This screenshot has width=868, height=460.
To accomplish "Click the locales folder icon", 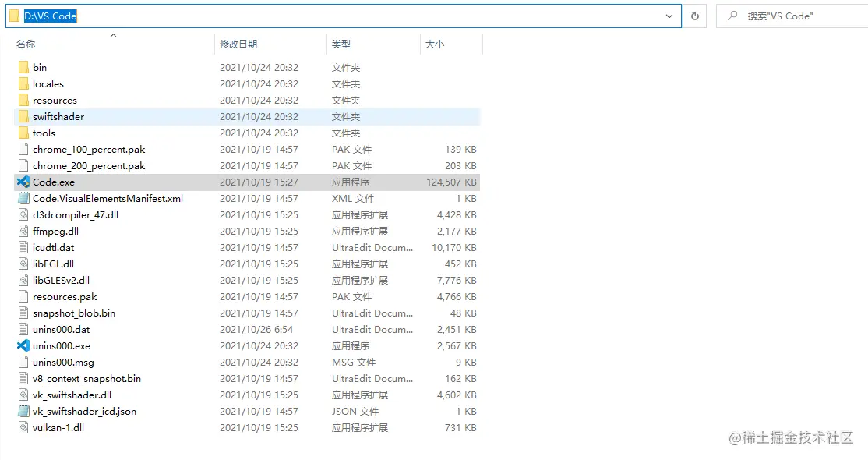I will click(x=23, y=83).
